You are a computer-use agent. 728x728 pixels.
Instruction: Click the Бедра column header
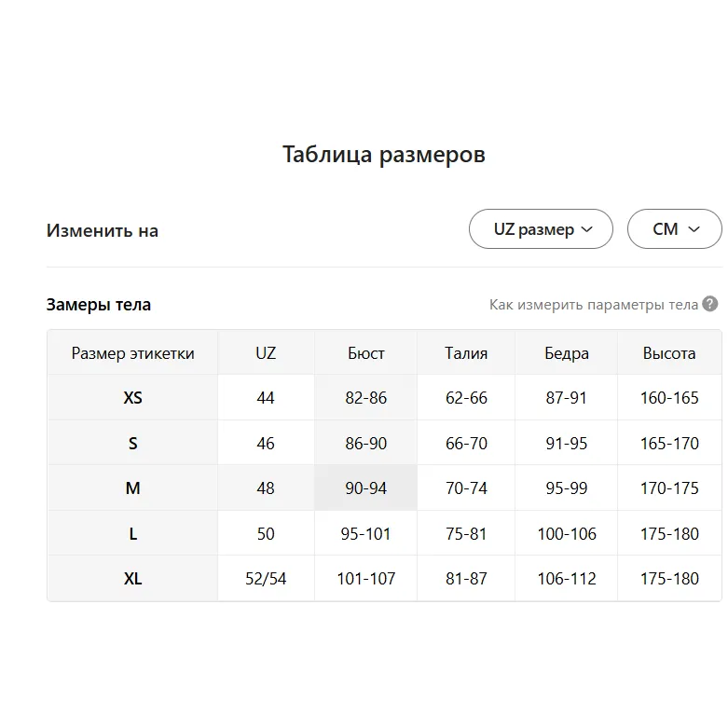567,353
